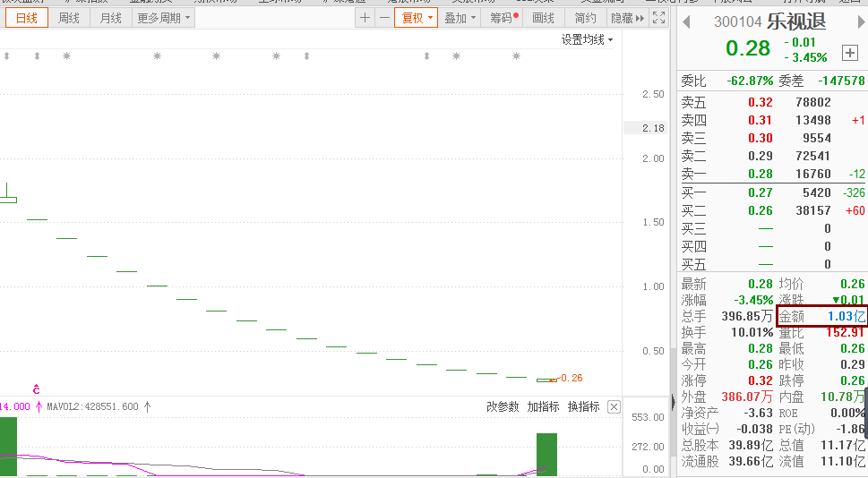Select the stock name 乐视退
Viewport: 868px width, 478px height.
(796, 22)
